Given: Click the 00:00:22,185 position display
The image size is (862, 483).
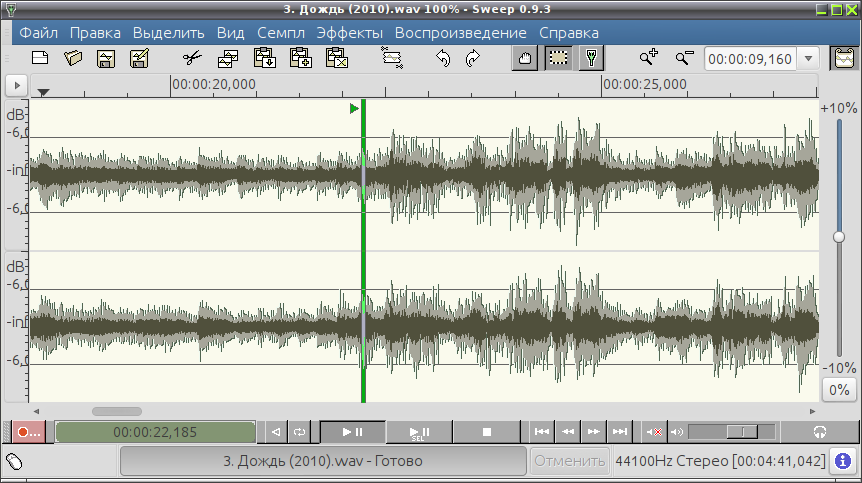Looking at the screenshot, I should 155,432.
